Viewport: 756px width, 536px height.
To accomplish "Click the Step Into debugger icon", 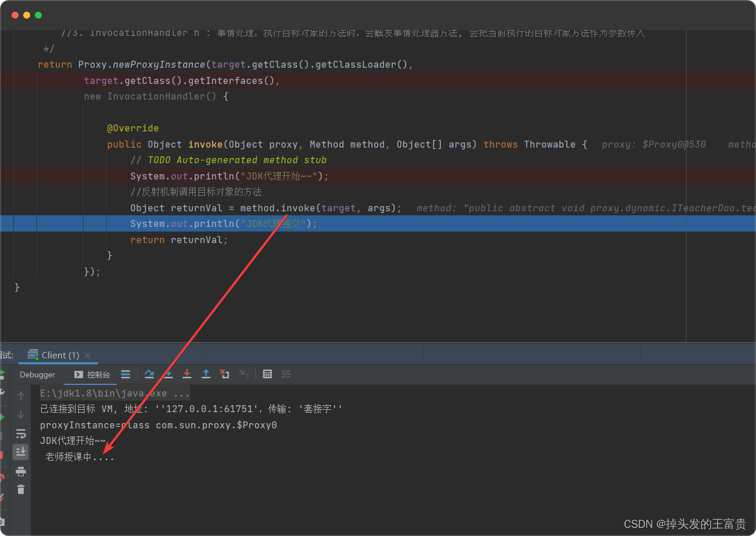I will pyautogui.click(x=168, y=375).
